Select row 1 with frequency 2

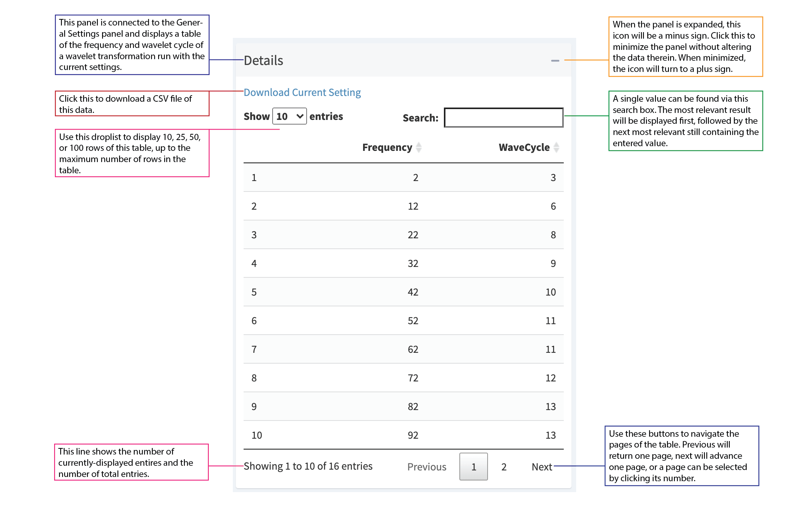[403, 178]
